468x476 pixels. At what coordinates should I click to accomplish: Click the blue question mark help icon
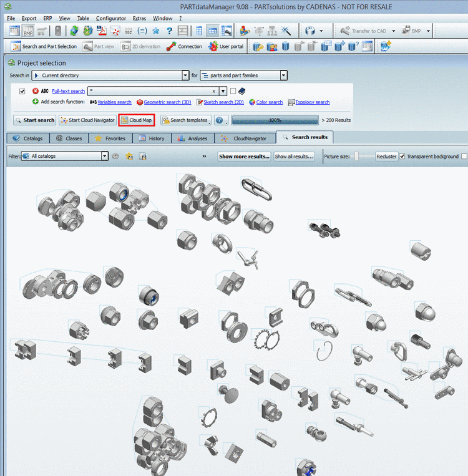(170, 31)
